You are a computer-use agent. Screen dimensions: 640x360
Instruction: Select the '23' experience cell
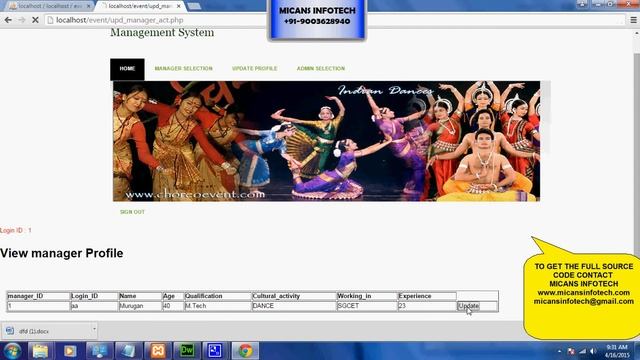427,306
